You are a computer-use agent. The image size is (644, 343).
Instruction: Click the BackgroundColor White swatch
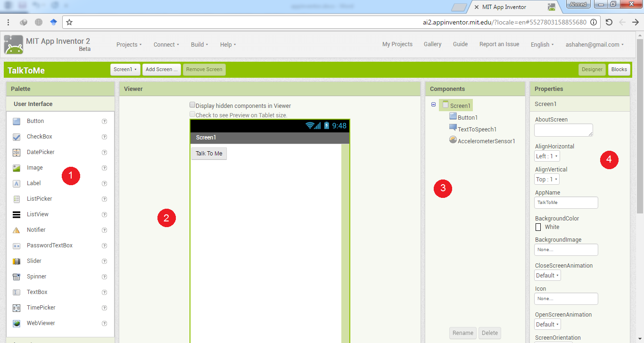coord(538,227)
